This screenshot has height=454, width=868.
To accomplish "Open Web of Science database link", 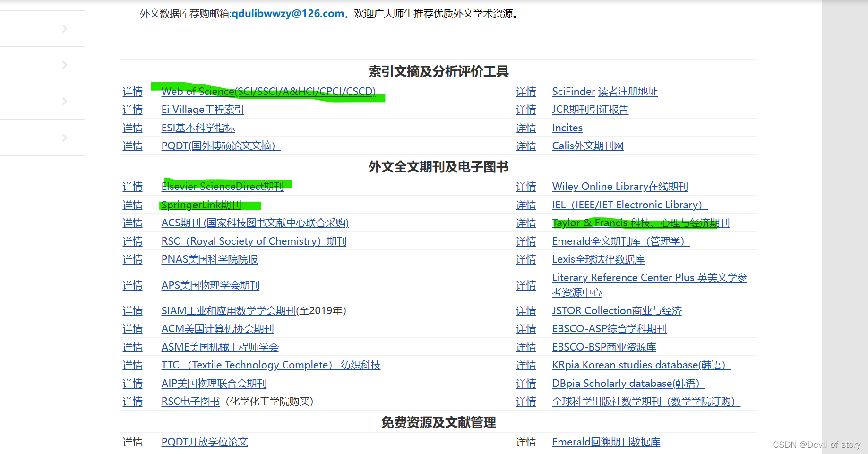I will (x=268, y=92).
